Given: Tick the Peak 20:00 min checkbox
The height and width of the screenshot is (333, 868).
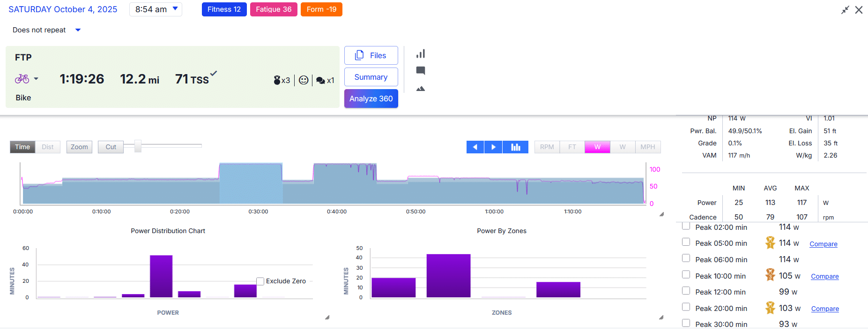Looking at the screenshot, I should tap(686, 307).
